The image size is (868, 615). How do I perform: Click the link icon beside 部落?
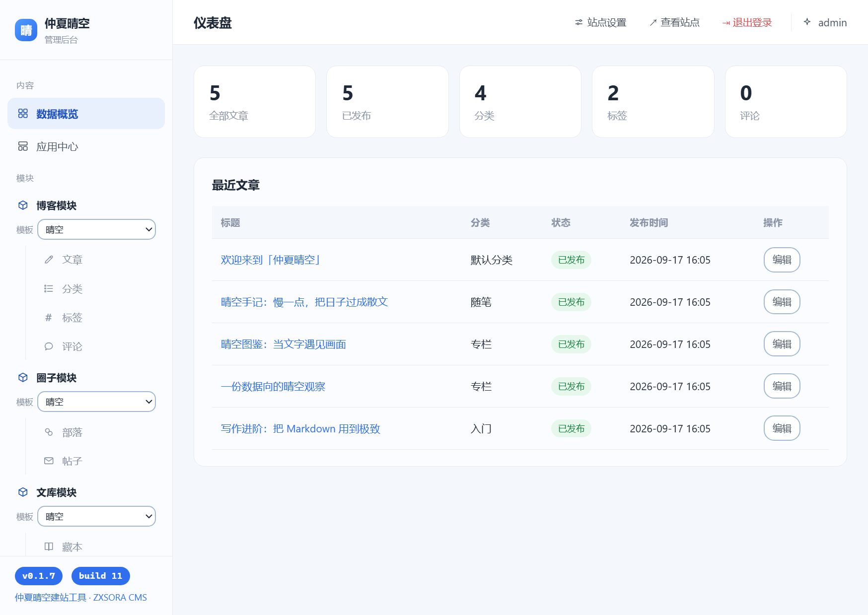49,432
